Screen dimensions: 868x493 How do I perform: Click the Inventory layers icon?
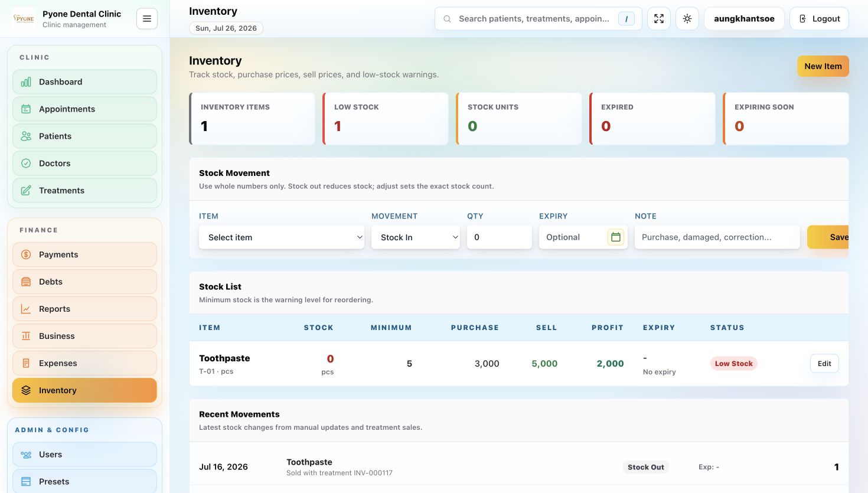pyautogui.click(x=26, y=390)
